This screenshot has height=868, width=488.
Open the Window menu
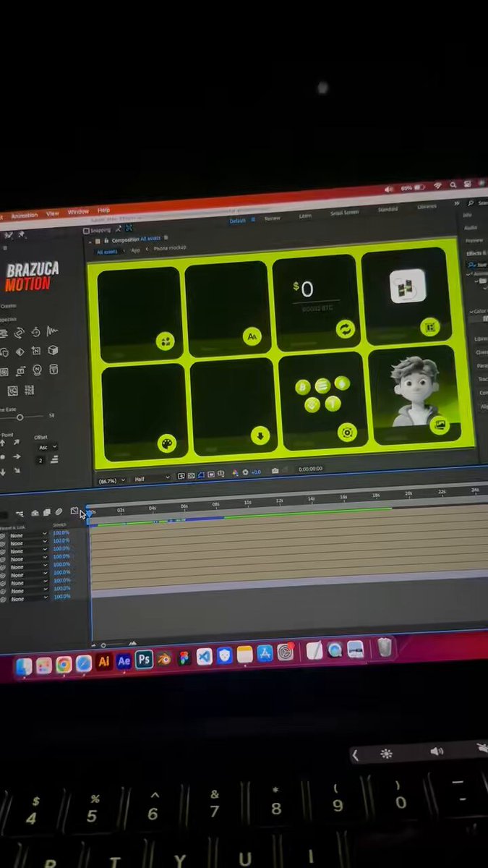[x=78, y=212]
